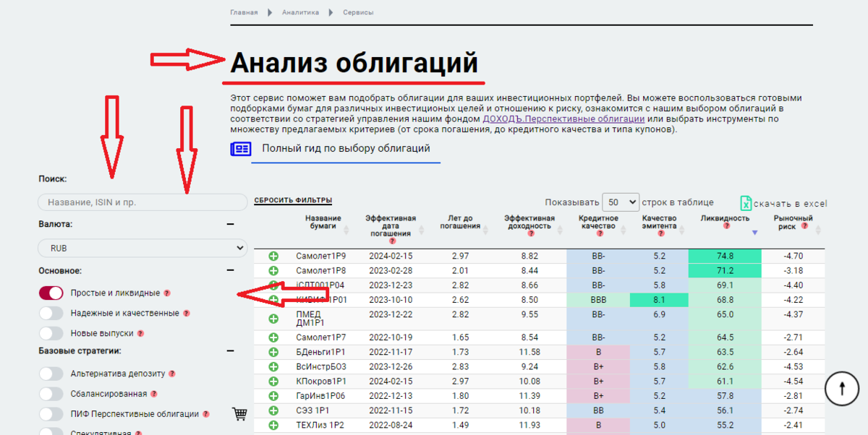This screenshot has width=868, height=435.
Task: Open help icon for Простые и ликвидные
Action: coord(167,293)
